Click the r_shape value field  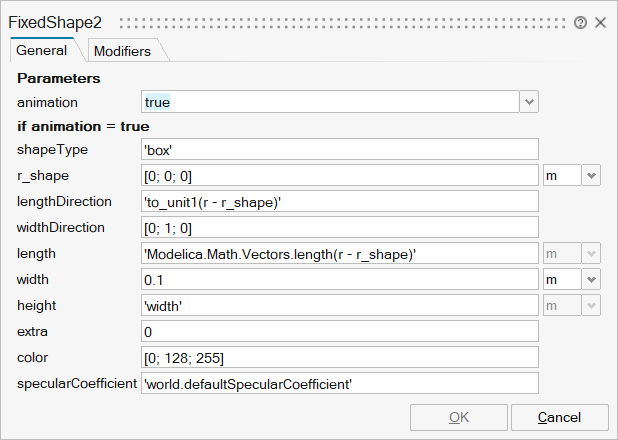[340, 175]
